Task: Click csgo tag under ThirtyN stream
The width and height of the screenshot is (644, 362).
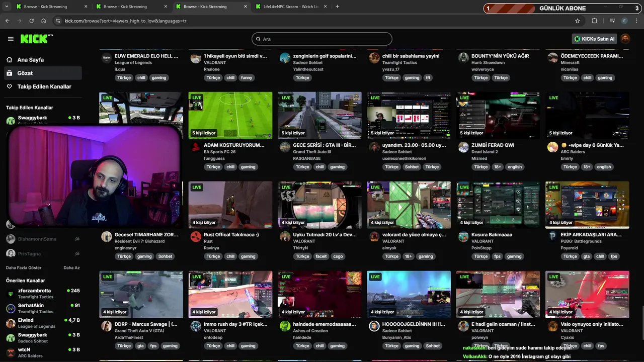Action: coord(338,256)
